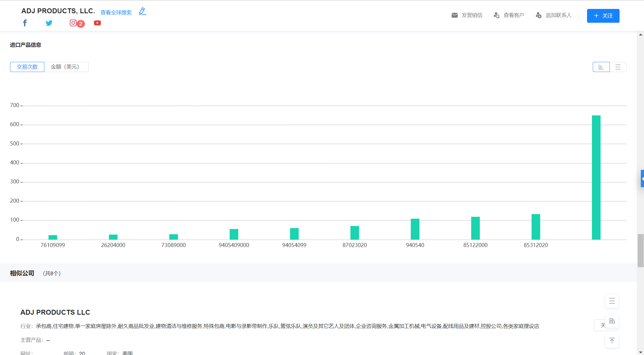Click the axis label 85312020
This screenshot has height=355, width=644.
(x=536, y=245)
